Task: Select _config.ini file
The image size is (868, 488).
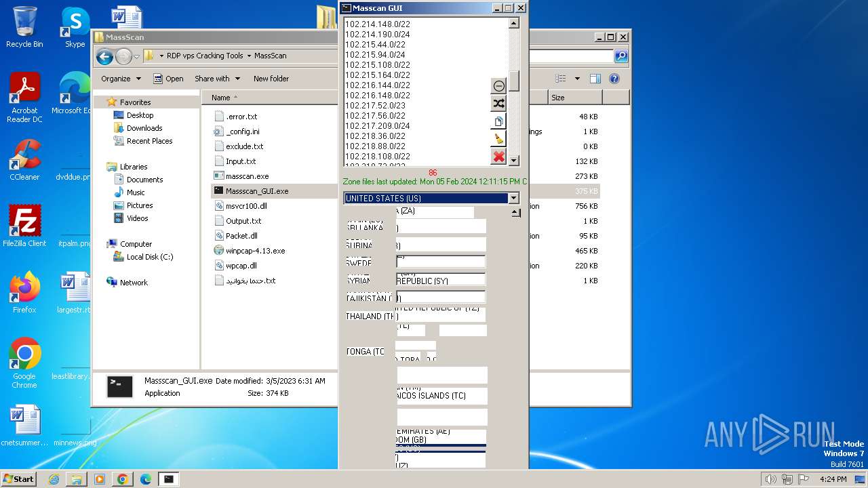Action: [x=237, y=131]
